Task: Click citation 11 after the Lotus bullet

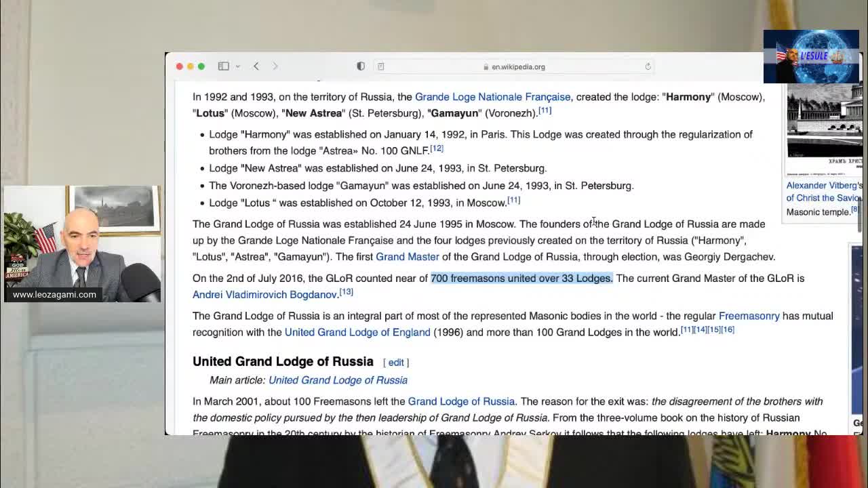Action: click(514, 200)
